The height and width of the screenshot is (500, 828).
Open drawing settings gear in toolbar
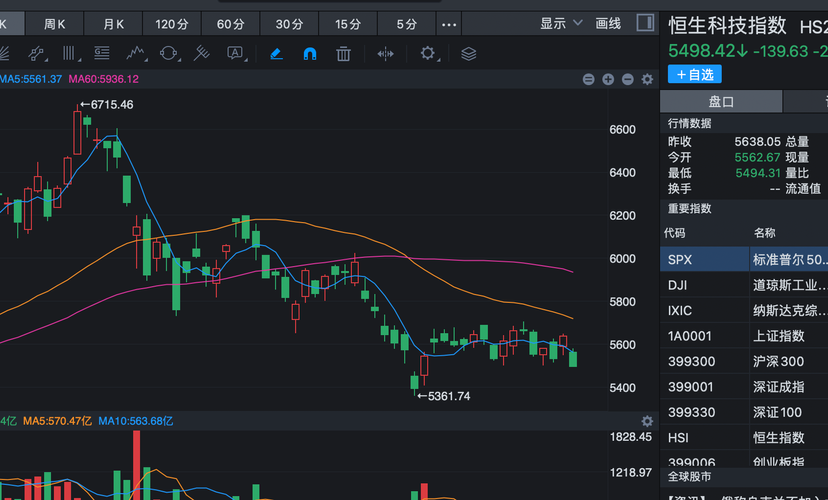(x=429, y=54)
